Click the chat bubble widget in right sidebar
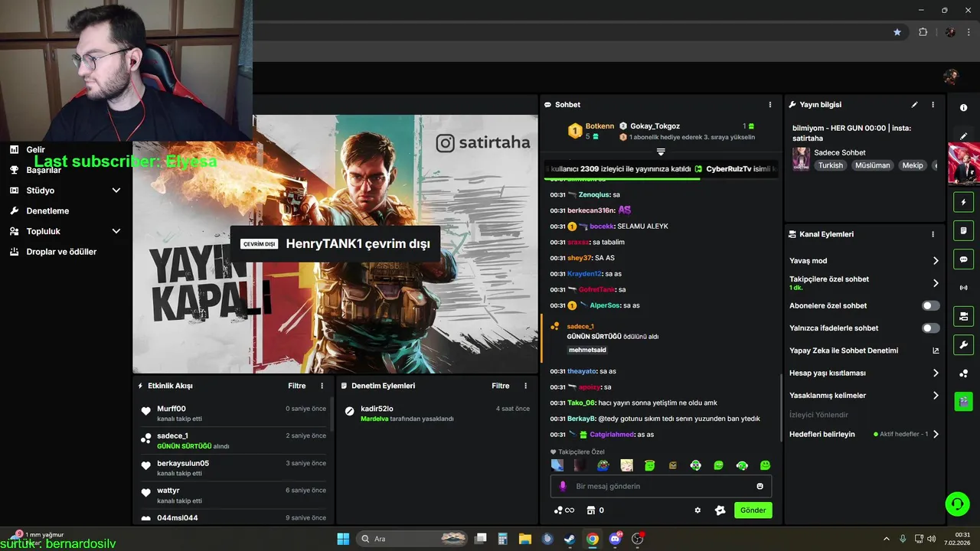This screenshot has width=980, height=551. 963,259
